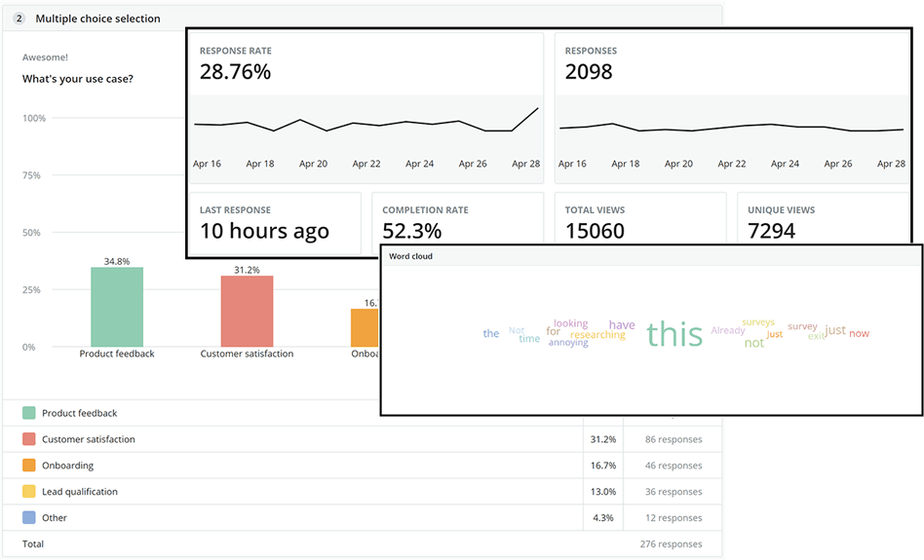924x560 pixels.
Task: Click the '36 responses' cell
Action: click(674, 491)
